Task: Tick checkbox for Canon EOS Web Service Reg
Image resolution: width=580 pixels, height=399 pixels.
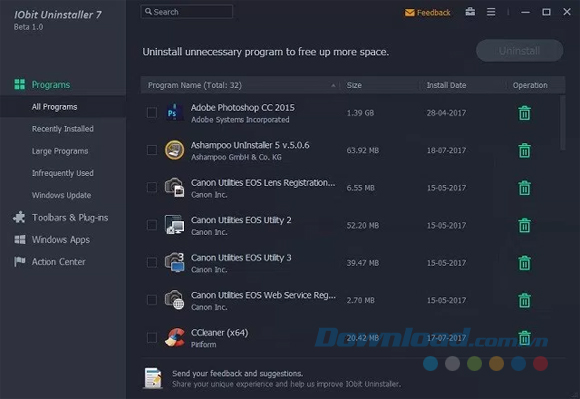Action: click(x=152, y=300)
